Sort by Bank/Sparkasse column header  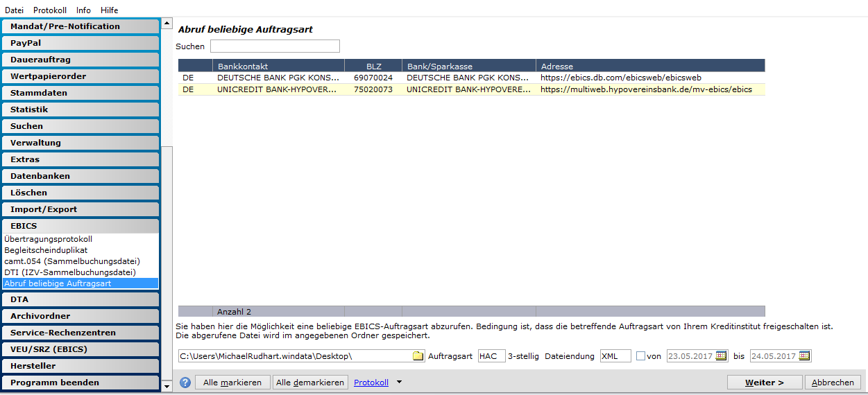pyautogui.click(x=469, y=66)
